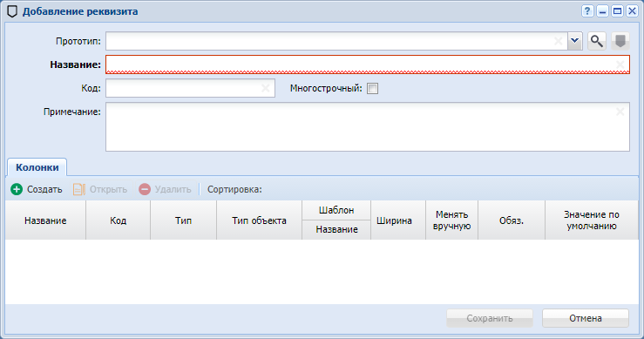Focus the required Название input field
Viewport: 644px width, 339px height.
[x=368, y=64]
